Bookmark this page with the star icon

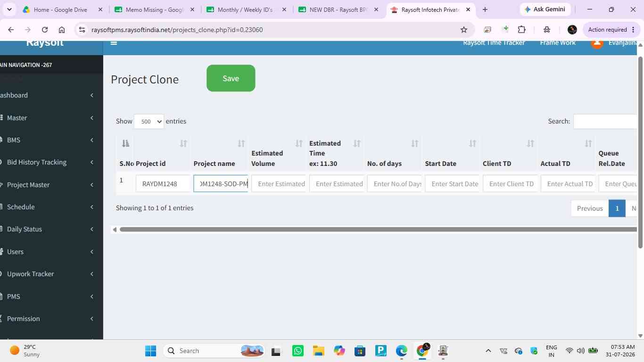click(x=464, y=30)
